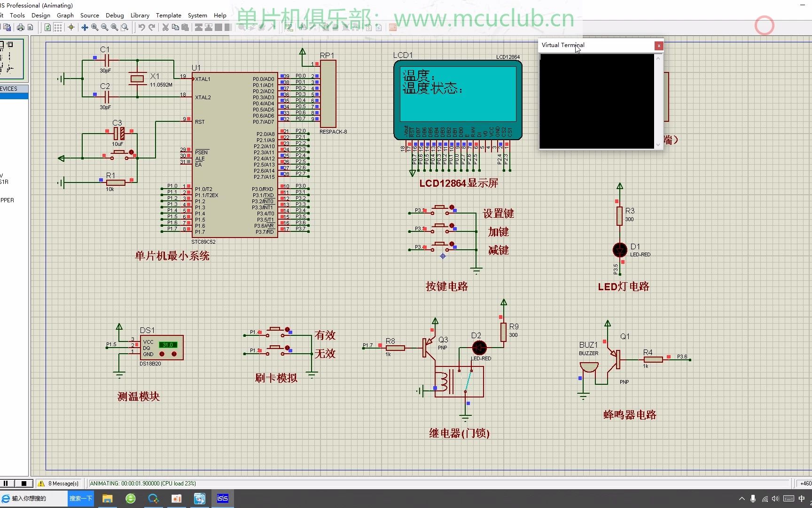
Task: Open the Library menu
Action: (140, 15)
